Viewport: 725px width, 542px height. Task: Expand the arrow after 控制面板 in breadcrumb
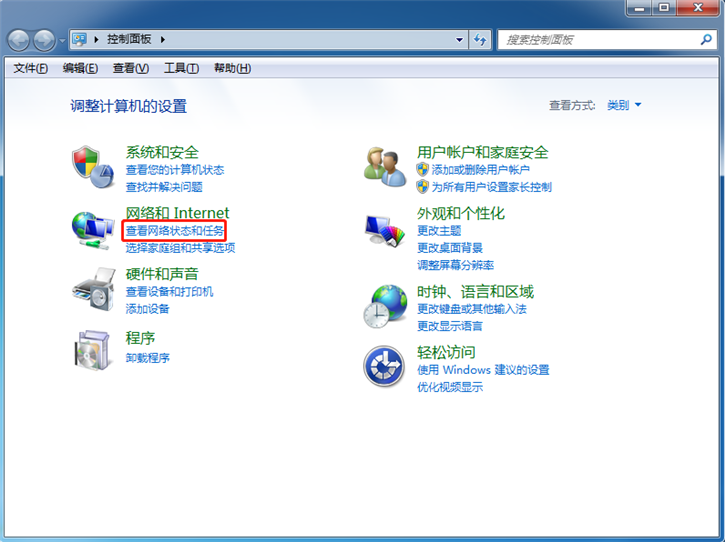(x=162, y=40)
